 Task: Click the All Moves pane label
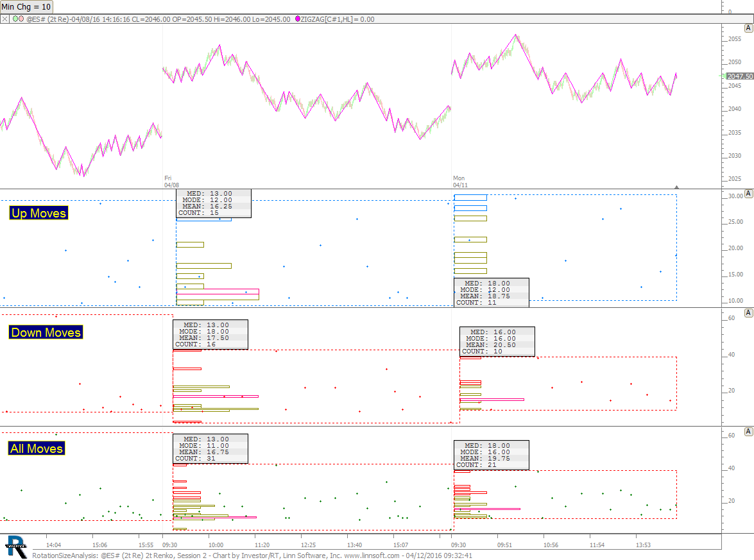[x=37, y=448]
